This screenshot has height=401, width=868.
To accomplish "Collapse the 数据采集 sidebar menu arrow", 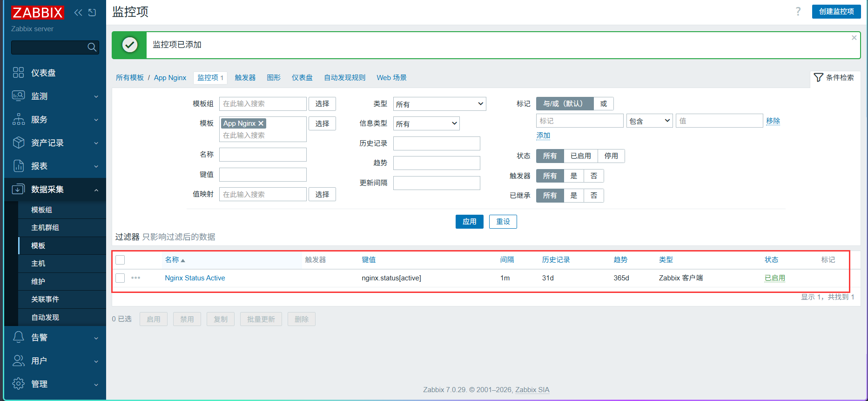I will [x=96, y=190].
